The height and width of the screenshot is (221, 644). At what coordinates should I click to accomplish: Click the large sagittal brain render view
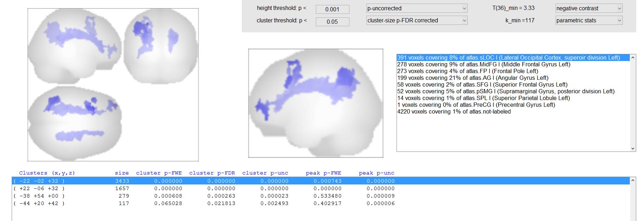pos(315,103)
